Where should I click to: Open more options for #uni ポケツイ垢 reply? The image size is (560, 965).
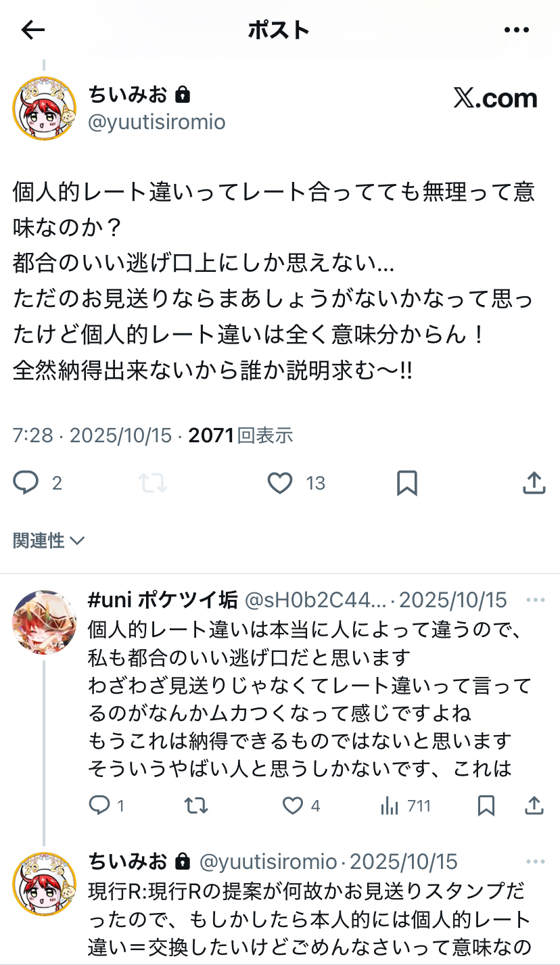point(535,601)
